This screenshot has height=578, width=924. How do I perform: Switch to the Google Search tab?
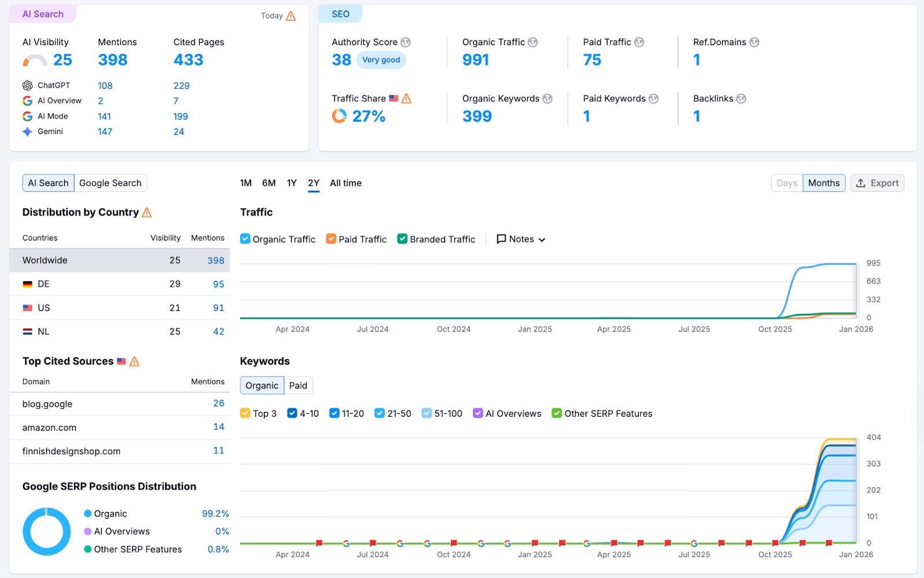(x=110, y=183)
